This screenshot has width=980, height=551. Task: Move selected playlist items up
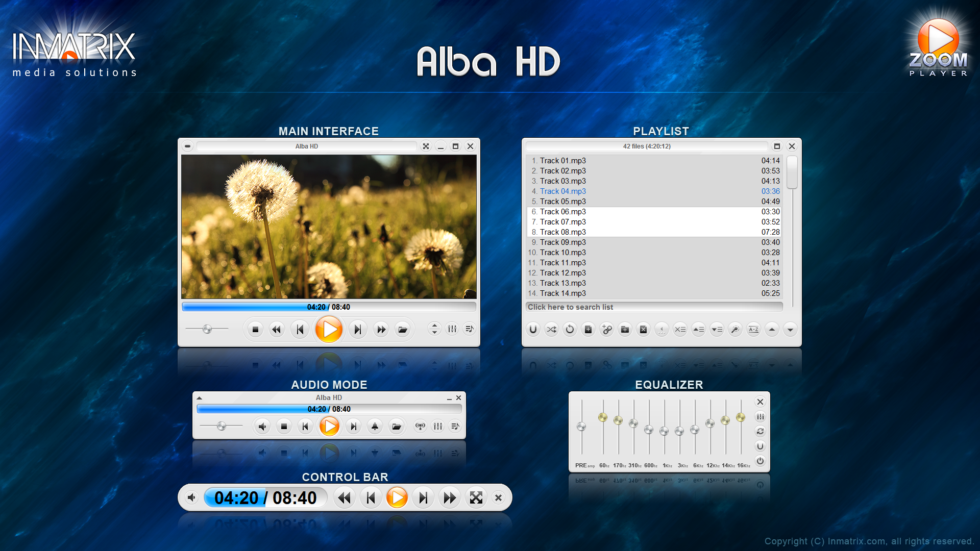point(698,330)
